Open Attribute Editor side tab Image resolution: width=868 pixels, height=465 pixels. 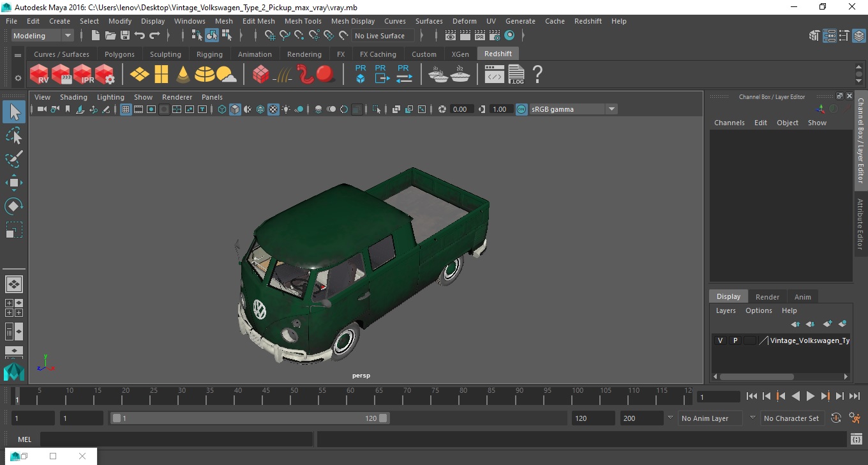[x=860, y=224]
